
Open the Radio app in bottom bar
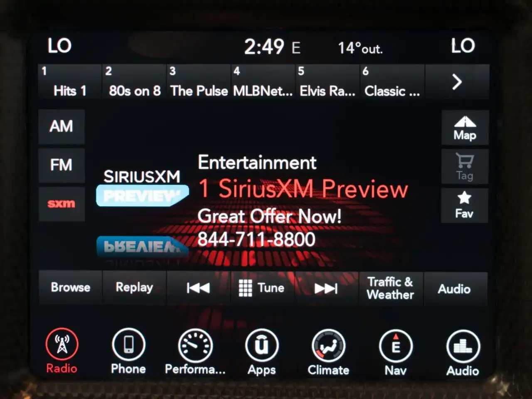[x=62, y=351]
